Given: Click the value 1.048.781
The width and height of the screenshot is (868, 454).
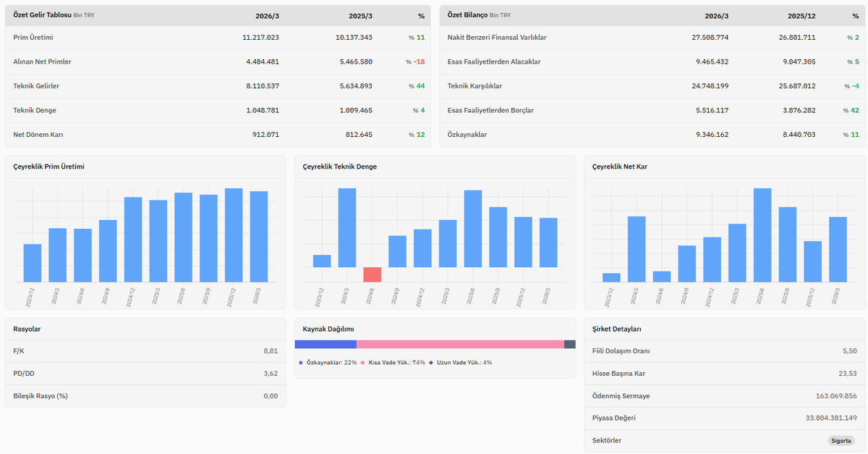Looking at the screenshot, I should [263, 111].
